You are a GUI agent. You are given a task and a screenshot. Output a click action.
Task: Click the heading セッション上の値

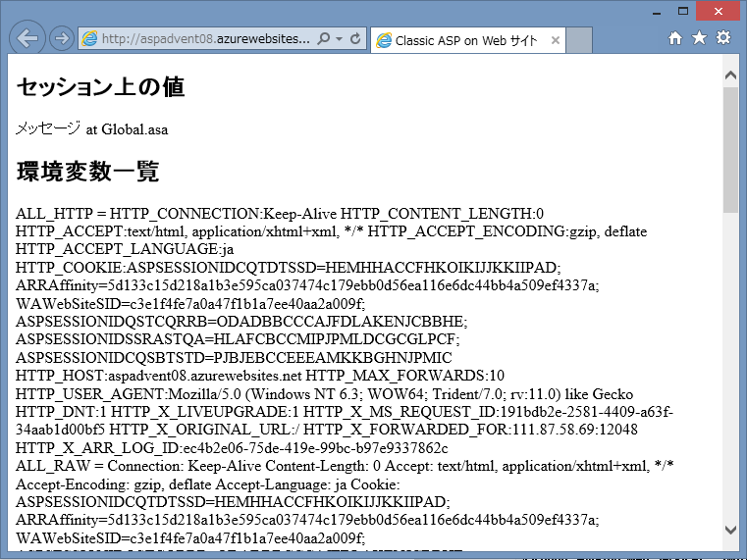100,87
